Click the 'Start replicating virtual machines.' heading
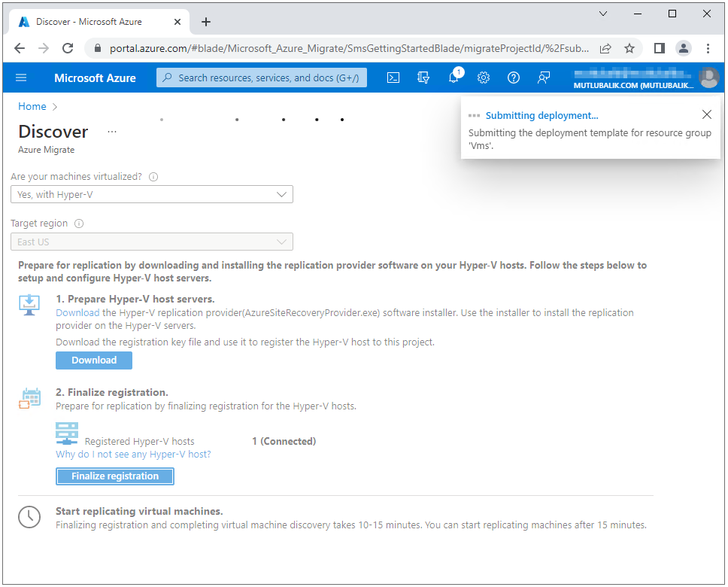The width and height of the screenshot is (728, 587). pos(139,511)
